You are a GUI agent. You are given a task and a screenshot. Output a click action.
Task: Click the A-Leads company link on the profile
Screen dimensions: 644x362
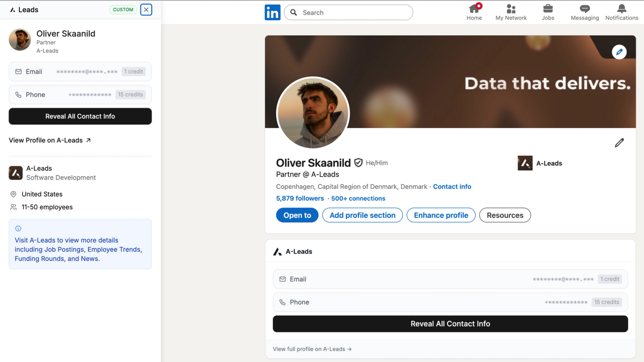pos(540,163)
